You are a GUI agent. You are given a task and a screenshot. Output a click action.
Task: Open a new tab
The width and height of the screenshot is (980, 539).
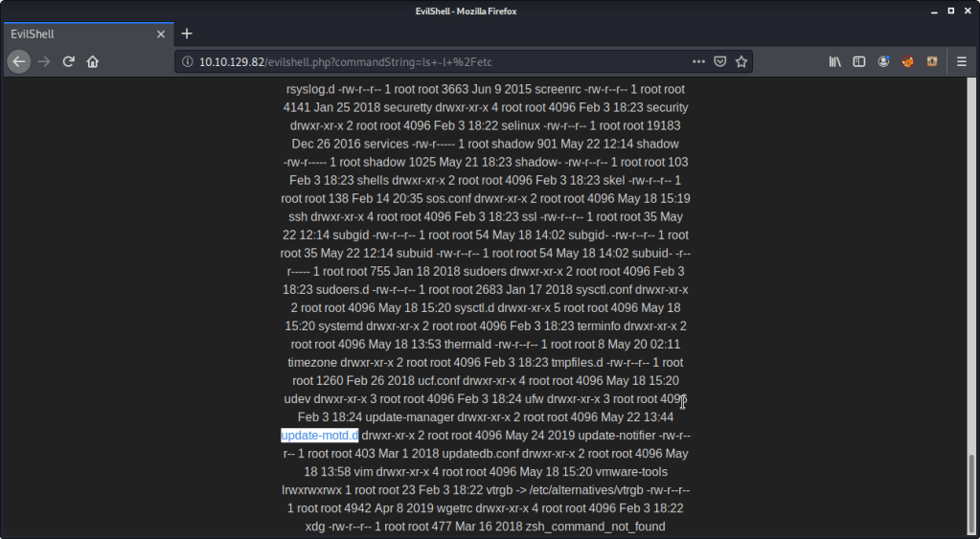(187, 34)
